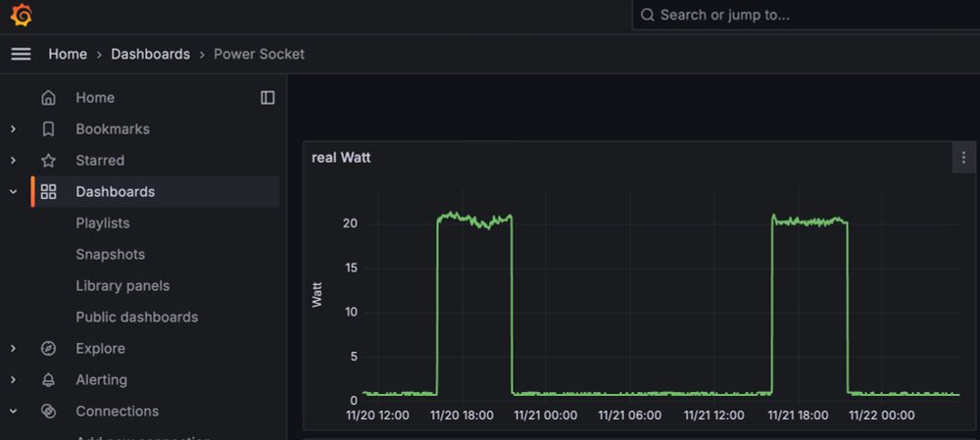Image resolution: width=980 pixels, height=440 pixels.
Task: Expand the Bookmarks section chevron
Action: [13, 129]
